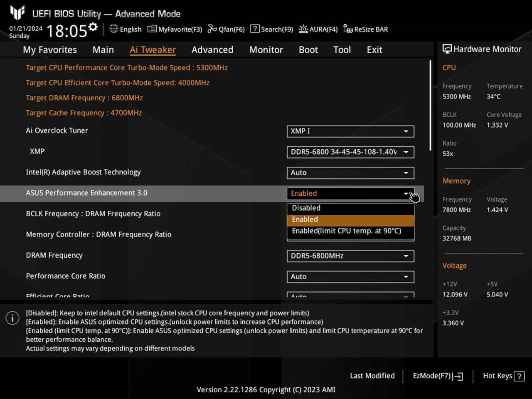Open Qfan(F6) fan control icon
Viewport: 532px width, 399px height.
pos(212,29)
